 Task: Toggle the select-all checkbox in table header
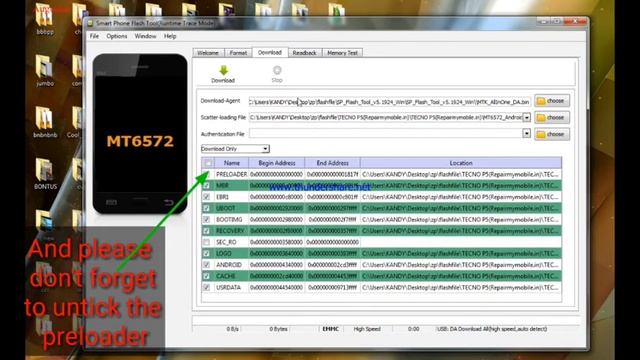[x=208, y=163]
